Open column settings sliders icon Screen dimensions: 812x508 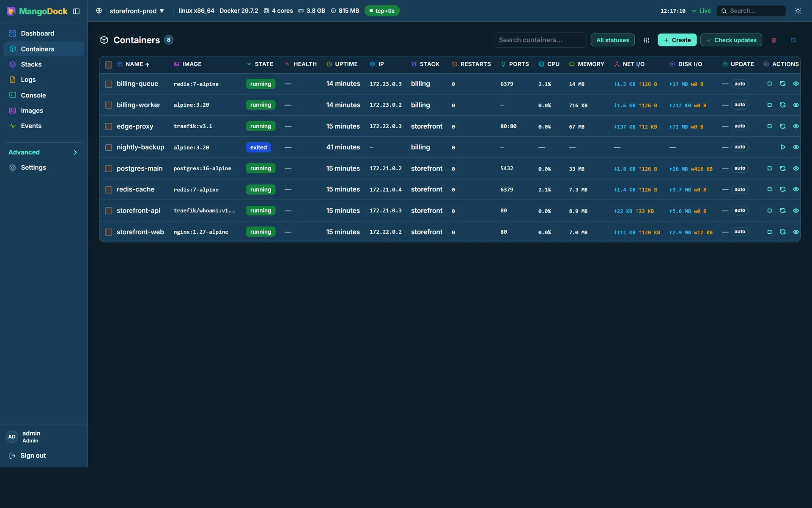(646, 40)
